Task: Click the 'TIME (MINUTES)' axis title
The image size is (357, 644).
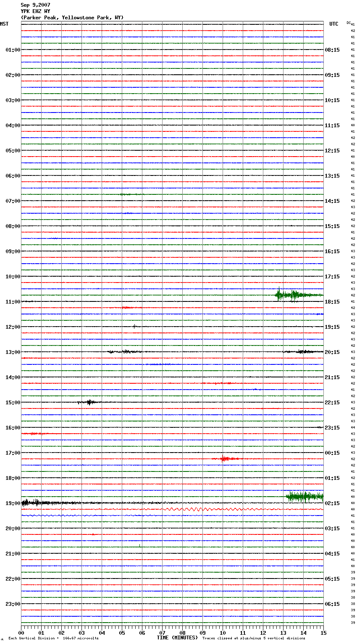Action: [x=177, y=638]
